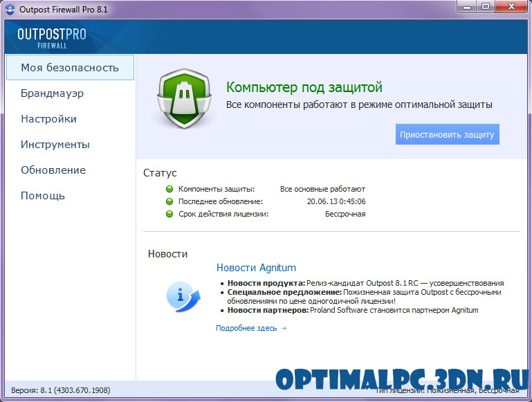532x402 pixels.
Task: Open the Брандмауэр section
Action: 52,93
